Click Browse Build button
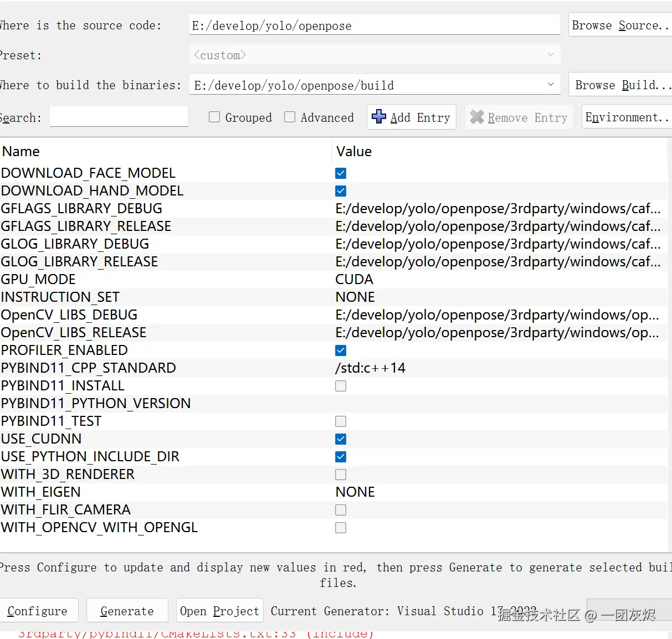The width and height of the screenshot is (672, 639). pos(620,85)
